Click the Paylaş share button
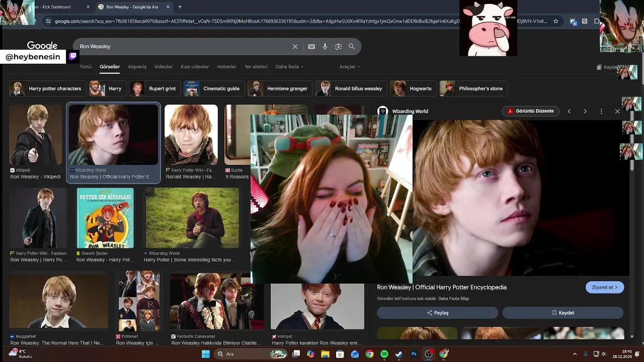The width and height of the screenshot is (644, 362). [438, 313]
